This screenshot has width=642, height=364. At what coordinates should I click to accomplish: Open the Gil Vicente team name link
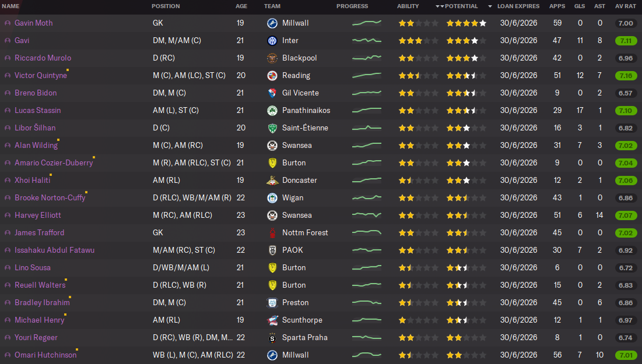(x=301, y=93)
